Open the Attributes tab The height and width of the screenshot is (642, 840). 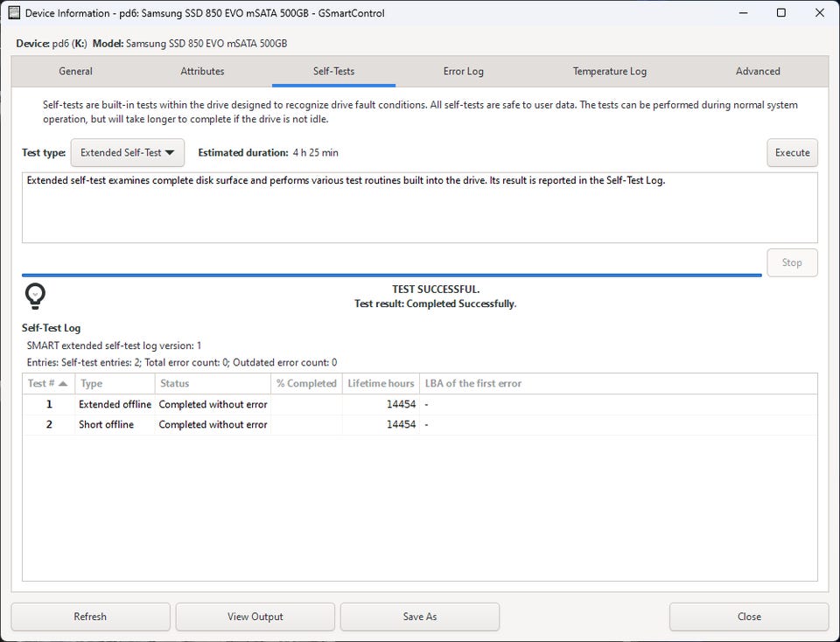click(202, 71)
